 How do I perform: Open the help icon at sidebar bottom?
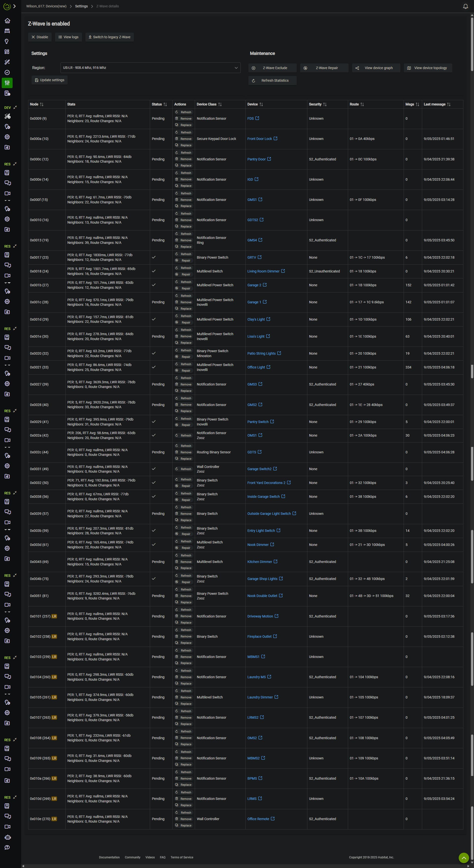[x=7, y=848]
